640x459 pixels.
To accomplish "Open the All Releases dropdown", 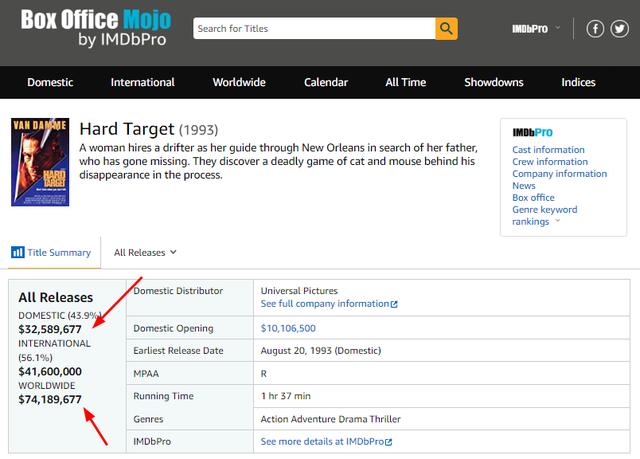I will [x=145, y=253].
